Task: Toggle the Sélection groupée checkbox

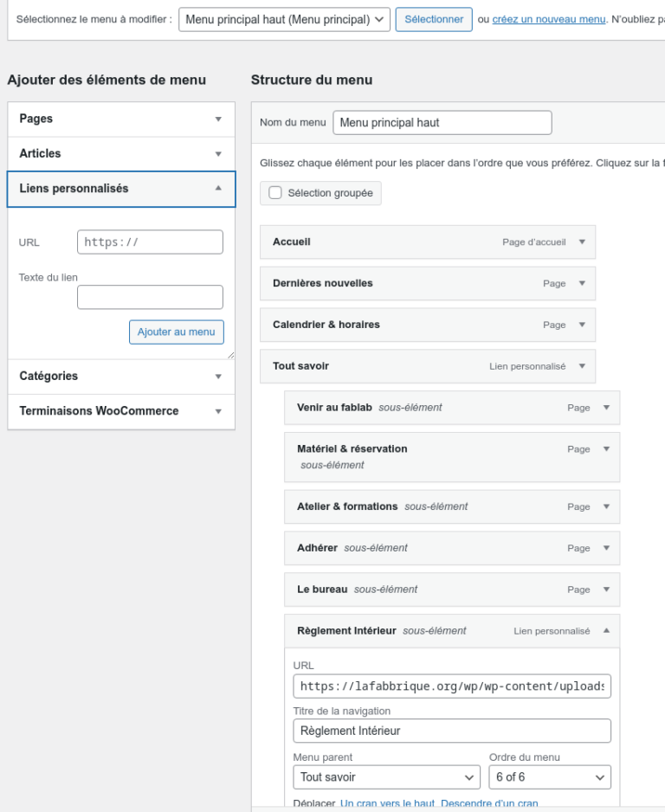Action: 275,193
